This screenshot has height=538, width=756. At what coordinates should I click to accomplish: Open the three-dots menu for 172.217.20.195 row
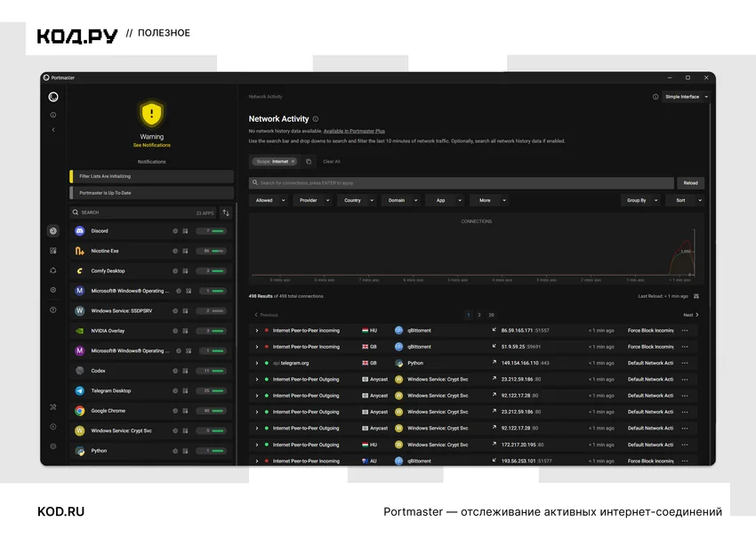coord(685,445)
